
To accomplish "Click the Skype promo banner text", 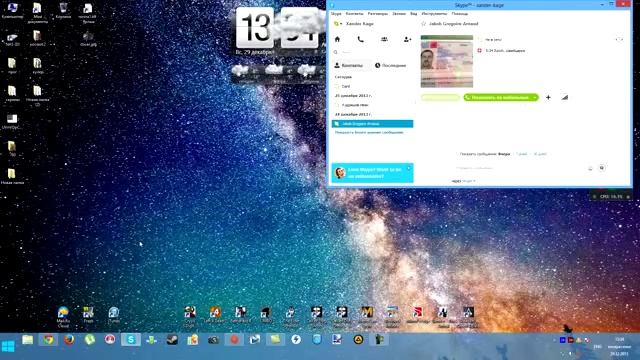I will pyautogui.click(x=374, y=173).
